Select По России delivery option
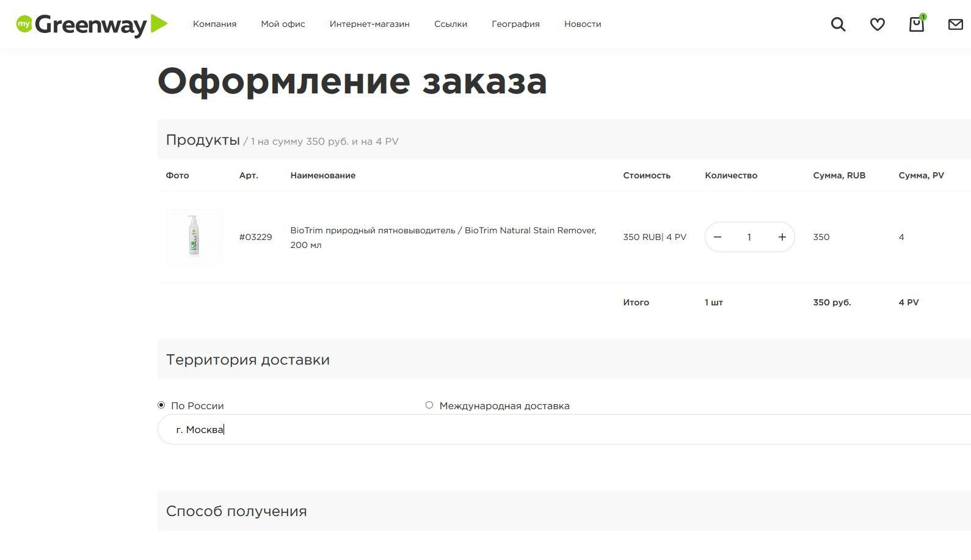 [x=161, y=405]
